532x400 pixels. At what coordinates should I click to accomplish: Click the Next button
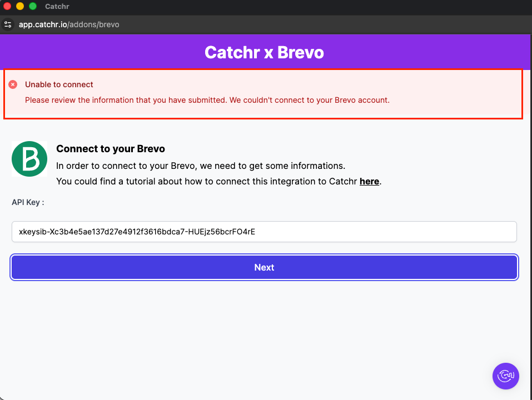click(x=264, y=267)
